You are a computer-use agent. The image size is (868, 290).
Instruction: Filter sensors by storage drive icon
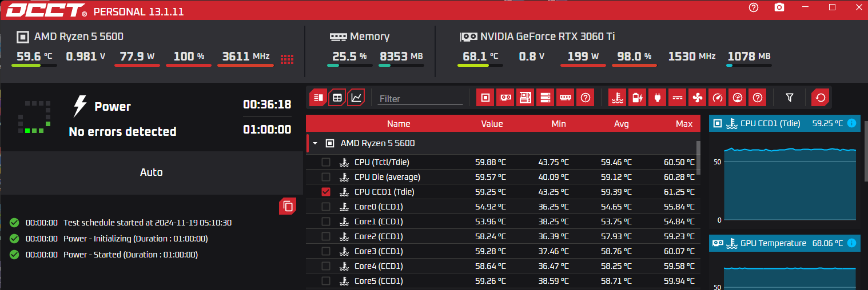point(545,98)
